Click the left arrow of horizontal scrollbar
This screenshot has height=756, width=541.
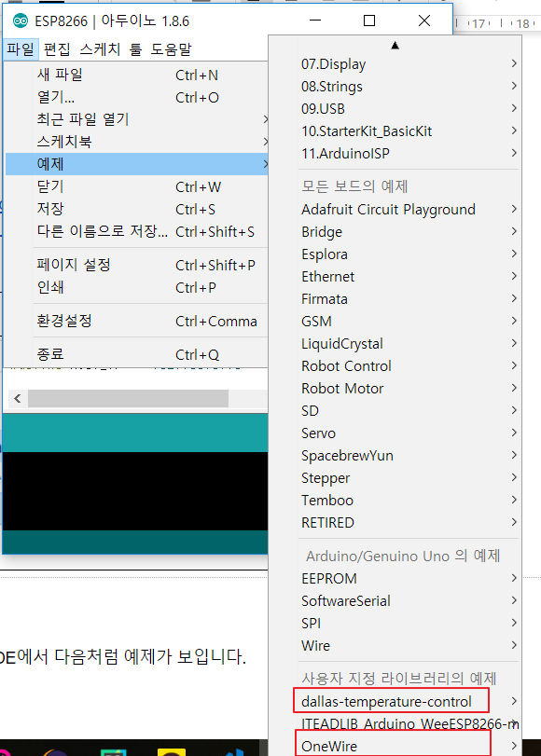[x=18, y=399]
